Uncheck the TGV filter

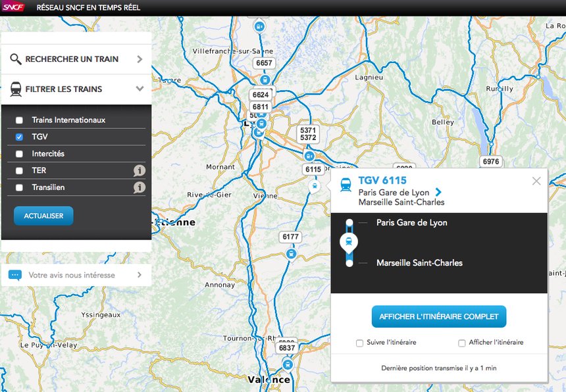click(19, 137)
